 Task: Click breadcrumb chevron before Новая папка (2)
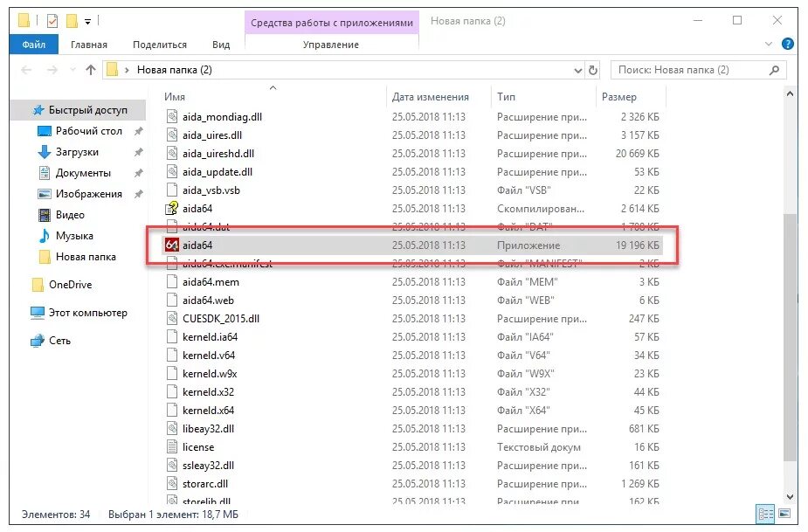tap(127, 70)
